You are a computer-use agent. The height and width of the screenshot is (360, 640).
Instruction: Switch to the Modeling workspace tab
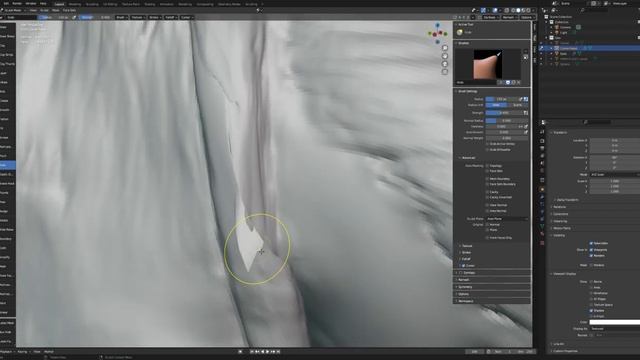click(x=75, y=4)
